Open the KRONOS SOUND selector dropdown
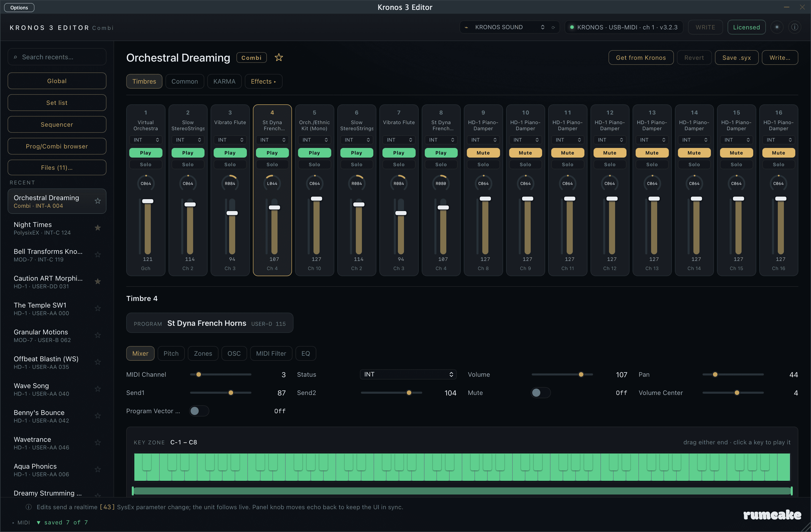Viewport: 811px width, 532px height. tap(509, 27)
